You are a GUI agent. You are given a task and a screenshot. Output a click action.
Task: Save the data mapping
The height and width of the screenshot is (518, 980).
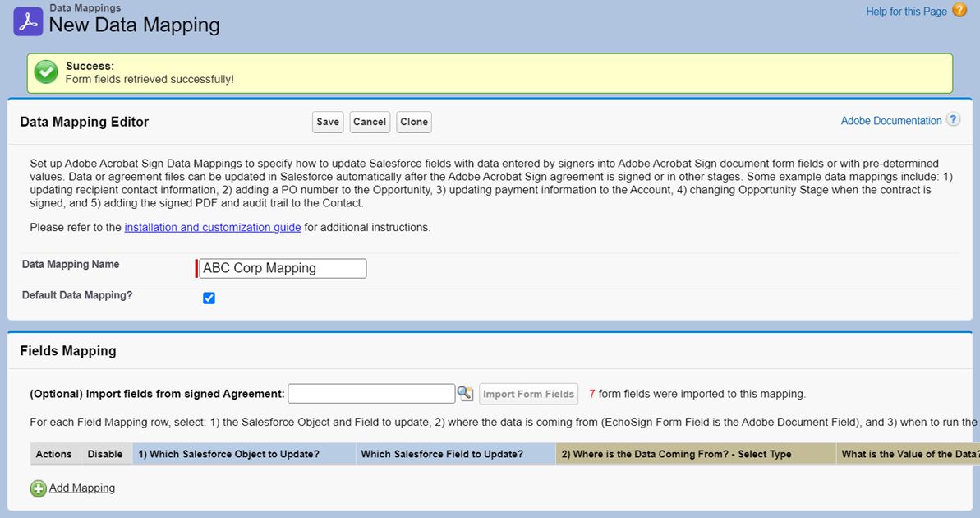[328, 122]
